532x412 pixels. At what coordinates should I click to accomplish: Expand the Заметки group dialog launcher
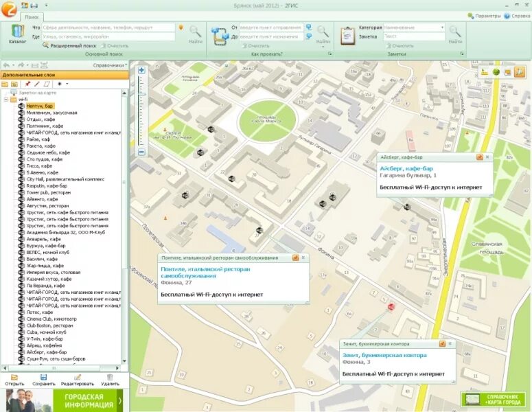pyautogui.click(x=461, y=54)
